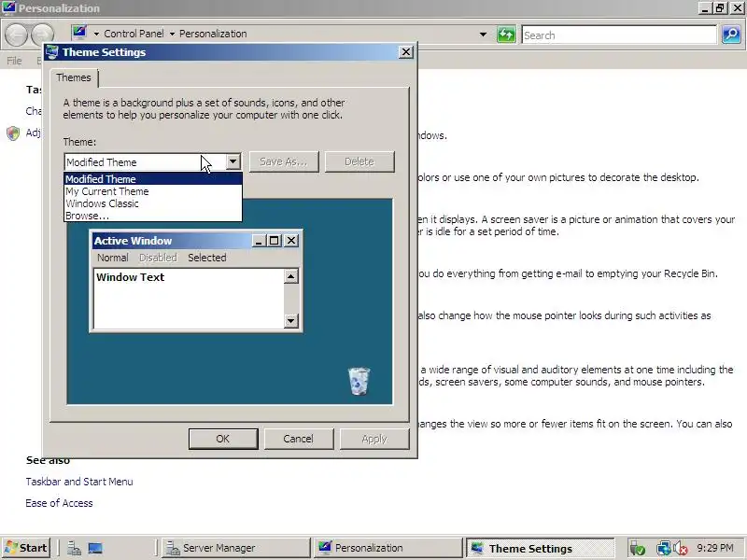Click the Search magnifier button
The width and height of the screenshot is (747, 560).
pos(731,35)
